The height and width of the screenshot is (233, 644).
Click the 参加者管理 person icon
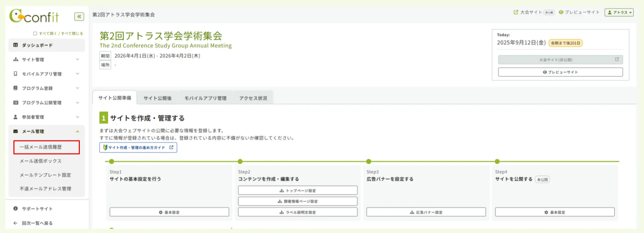[15, 117]
